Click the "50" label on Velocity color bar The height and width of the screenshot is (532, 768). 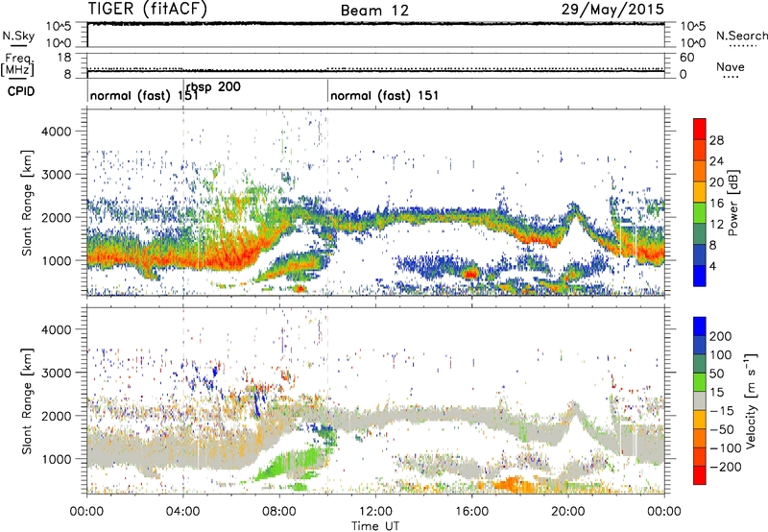click(716, 374)
